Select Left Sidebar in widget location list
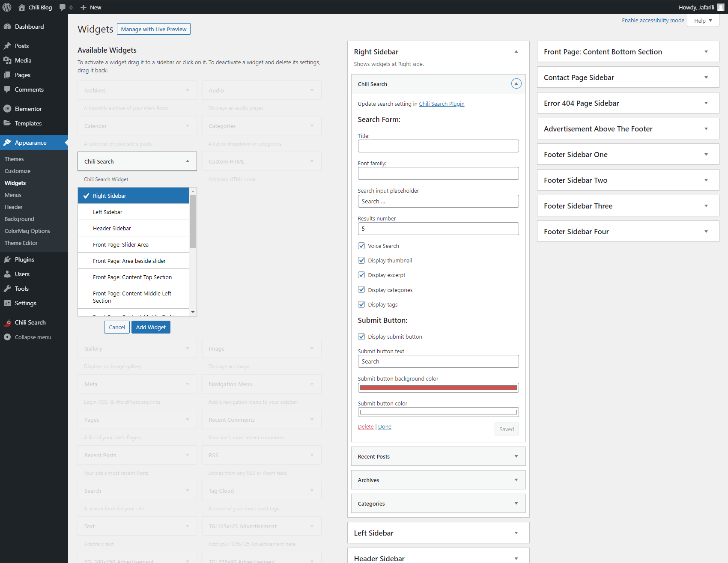Image resolution: width=728 pixels, height=563 pixels. [134, 212]
